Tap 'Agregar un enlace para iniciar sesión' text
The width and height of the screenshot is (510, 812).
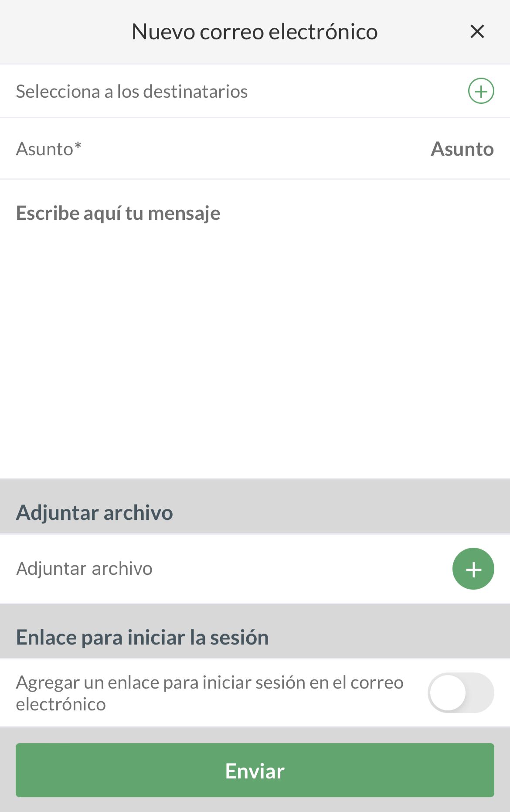(209, 693)
